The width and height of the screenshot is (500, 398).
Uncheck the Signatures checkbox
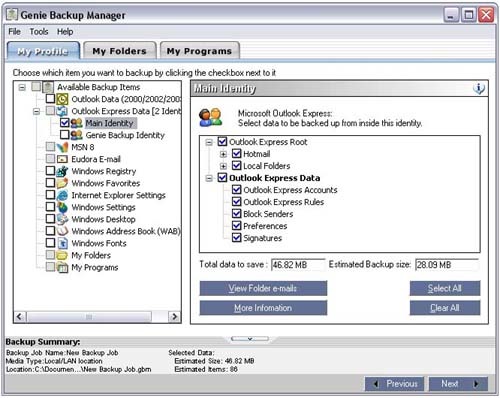[237, 237]
